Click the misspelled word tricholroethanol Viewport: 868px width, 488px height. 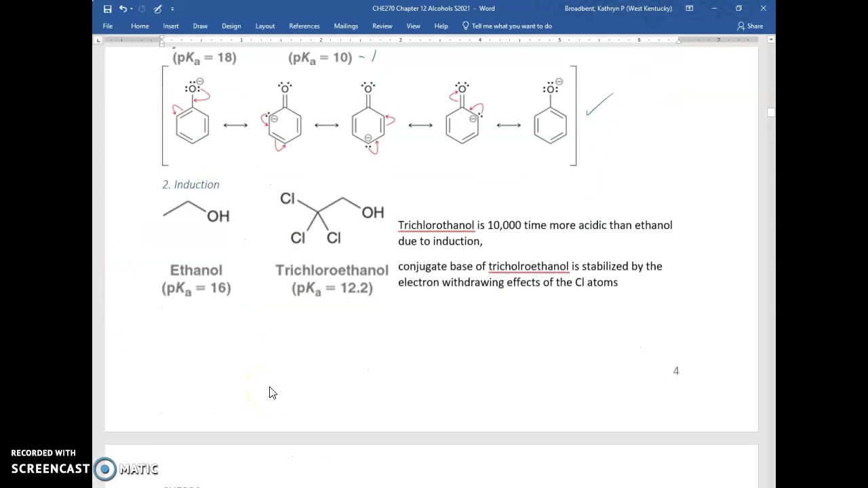[x=528, y=266]
